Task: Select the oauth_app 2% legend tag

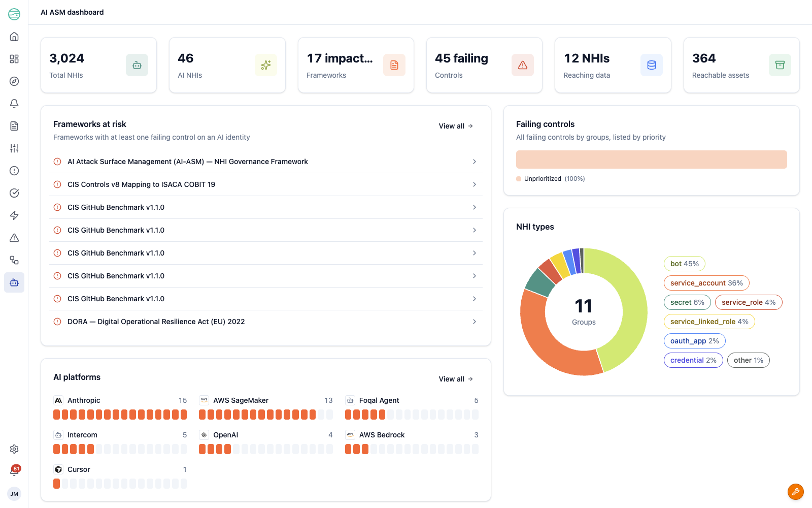Action: [694, 341]
